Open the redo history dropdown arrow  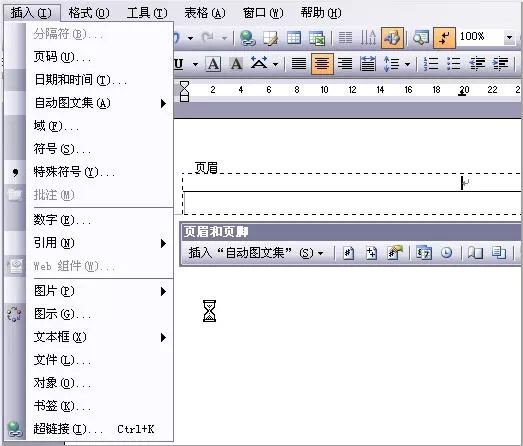pyautogui.click(x=224, y=38)
